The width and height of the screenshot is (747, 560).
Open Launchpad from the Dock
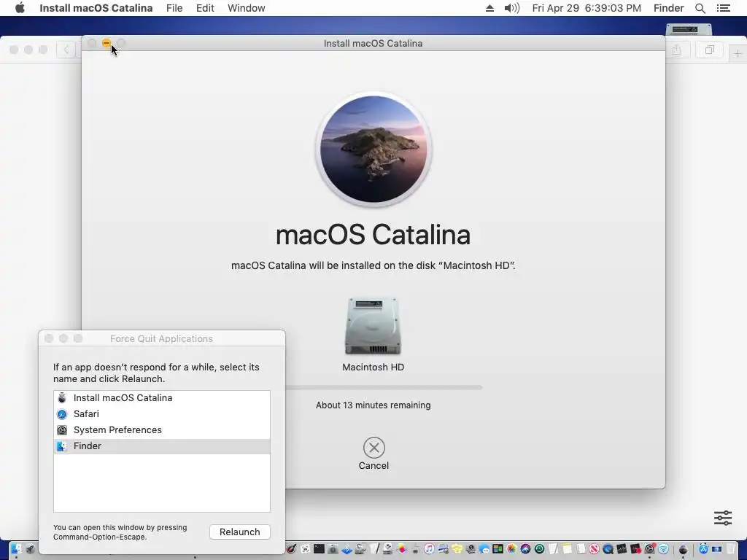31,549
